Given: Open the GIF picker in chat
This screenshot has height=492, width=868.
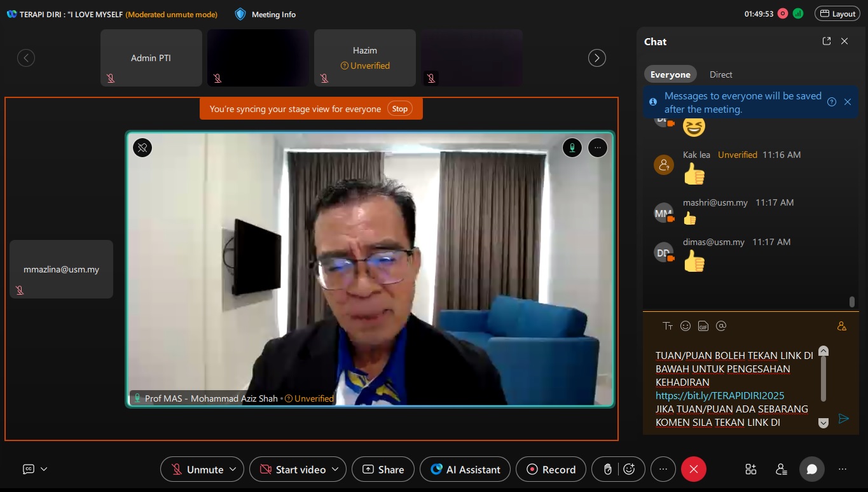Looking at the screenshot, I should pyautogui.click(x=703, y=326).
